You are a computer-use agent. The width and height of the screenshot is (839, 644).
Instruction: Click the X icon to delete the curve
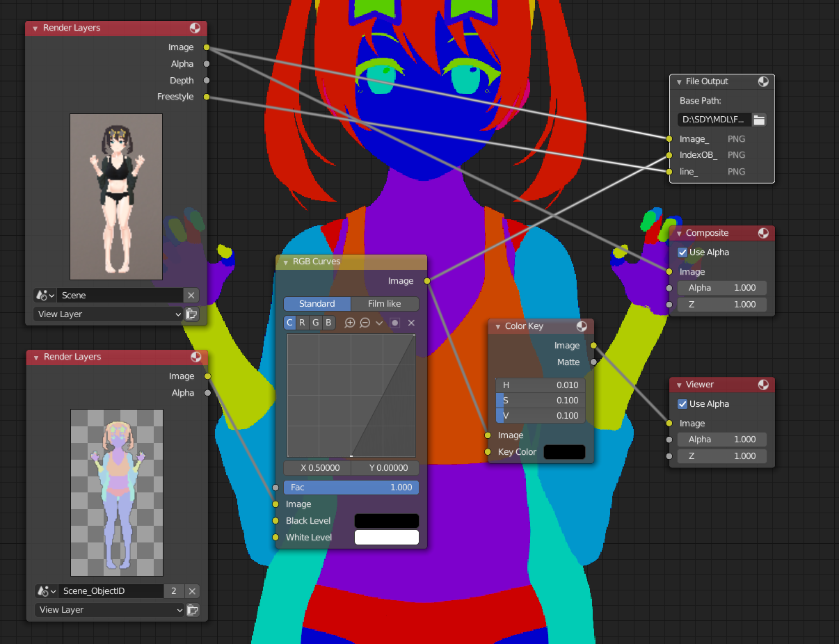pyautogui.click(x=410, y=322)
